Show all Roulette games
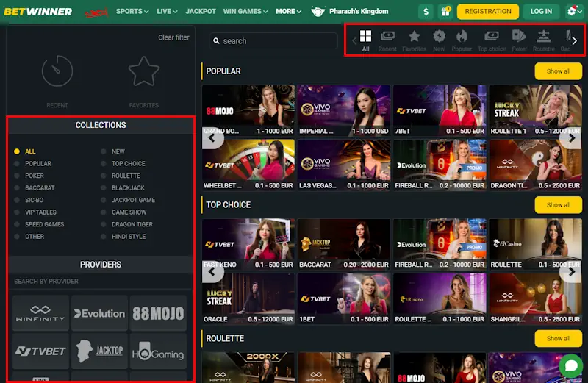Viewport: 588px width, 383px height. pos(559,338)
